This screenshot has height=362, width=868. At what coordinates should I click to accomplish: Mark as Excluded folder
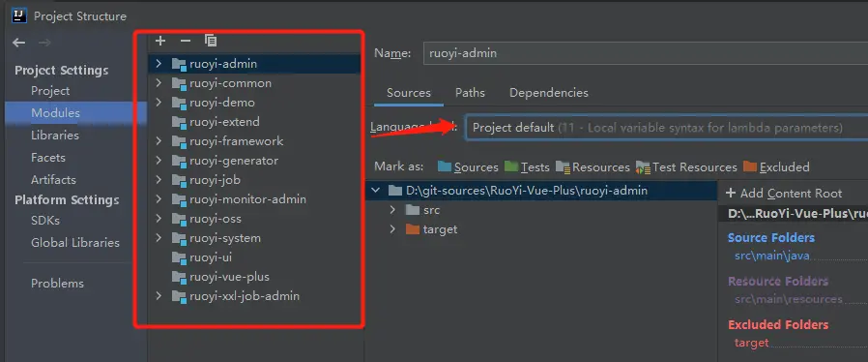(776, 166)
